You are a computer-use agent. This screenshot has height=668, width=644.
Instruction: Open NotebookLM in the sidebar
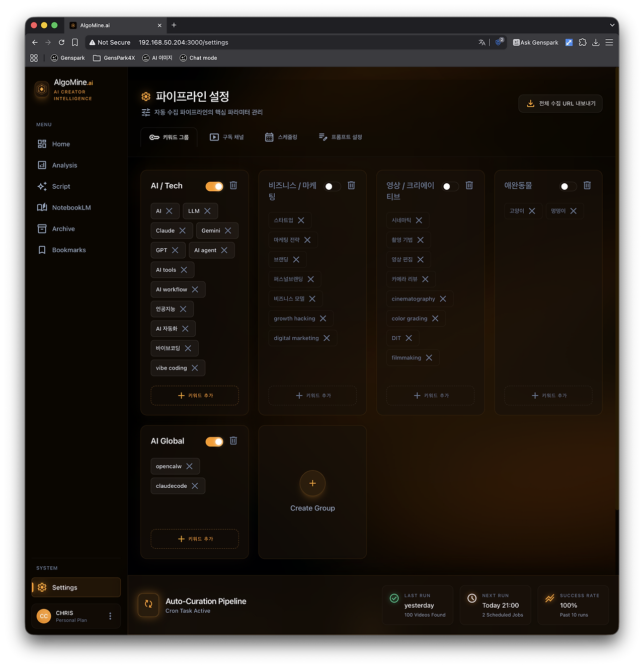click(x=76, y=207)
